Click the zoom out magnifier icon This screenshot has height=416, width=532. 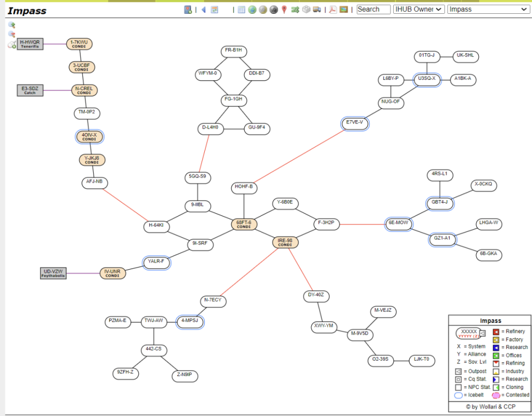click(12, 35)
